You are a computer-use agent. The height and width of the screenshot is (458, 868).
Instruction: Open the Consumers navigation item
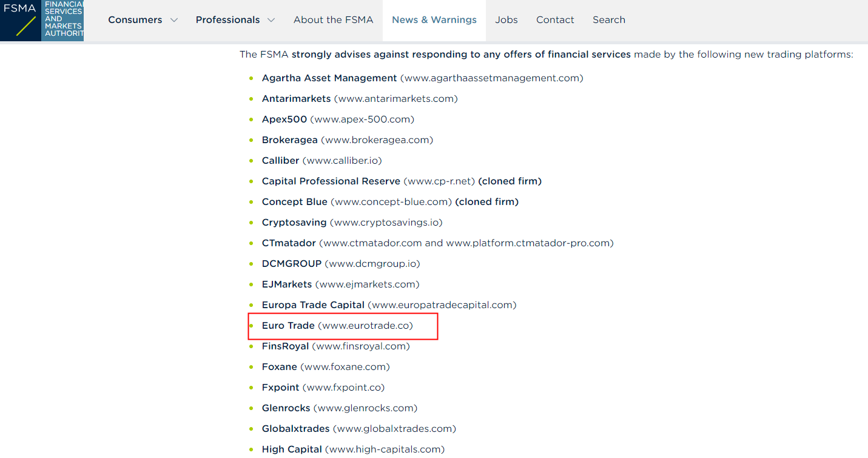pos(135,20)
